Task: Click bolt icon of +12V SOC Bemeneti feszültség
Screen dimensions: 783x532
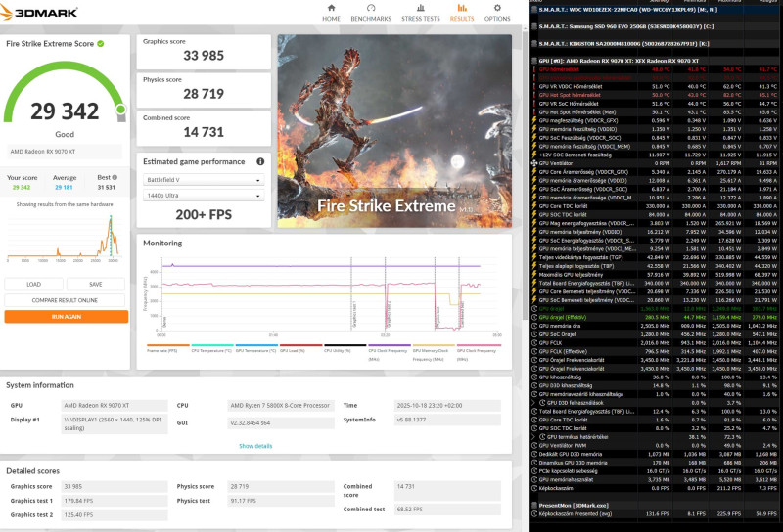Action: click(x=533, y=155)
